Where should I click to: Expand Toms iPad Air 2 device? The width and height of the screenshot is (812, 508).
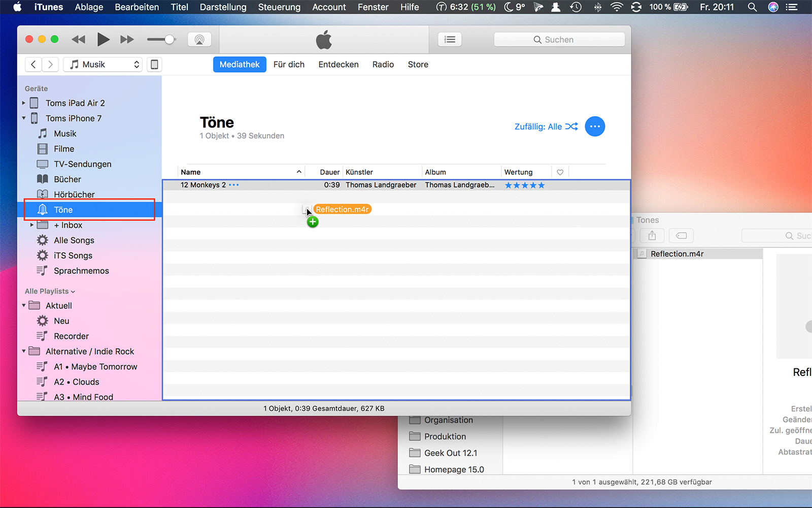tap(23, 103)
